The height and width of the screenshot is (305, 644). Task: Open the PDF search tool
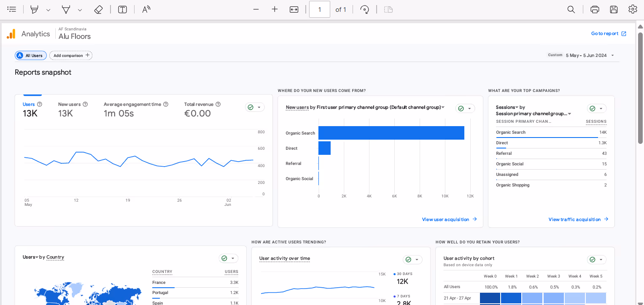tap(571, 9)
